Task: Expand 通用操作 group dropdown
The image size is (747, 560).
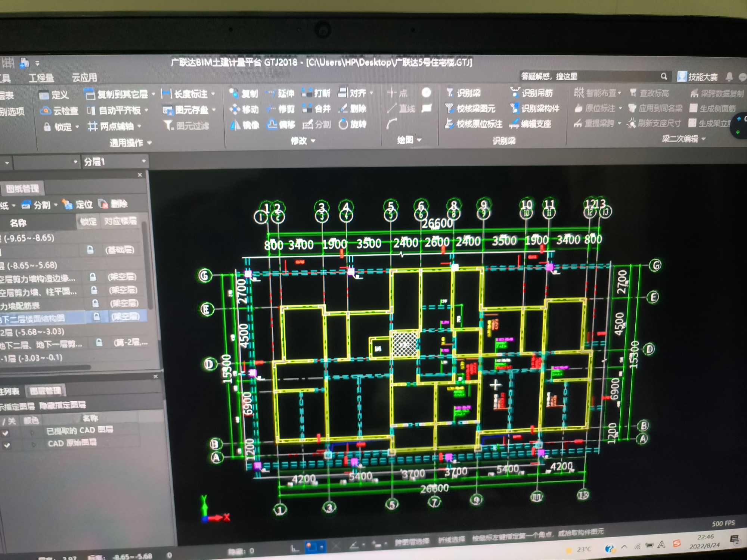Action: pos(149,143)
